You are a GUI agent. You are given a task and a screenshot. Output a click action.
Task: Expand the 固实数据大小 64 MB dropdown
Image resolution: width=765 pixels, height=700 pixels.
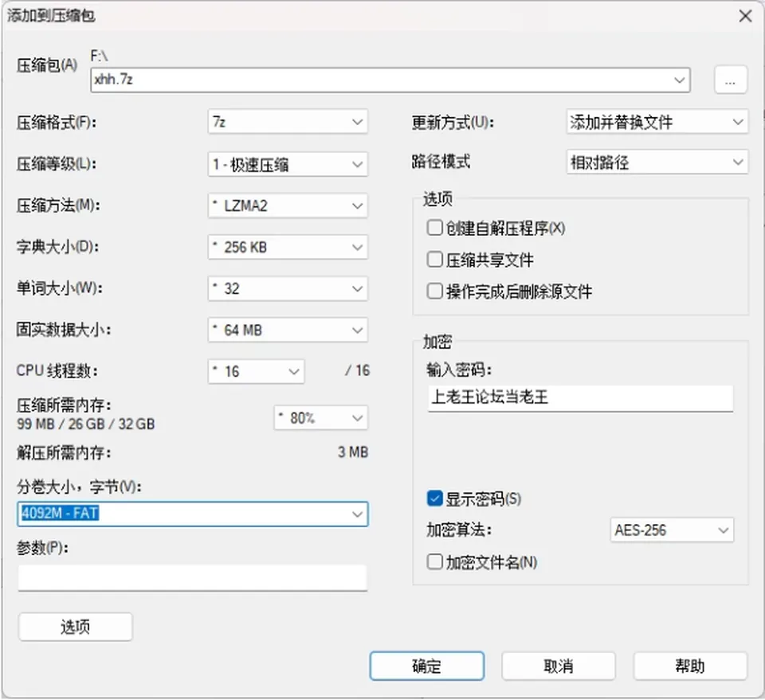pyautogui.click(x=288, y=330)
